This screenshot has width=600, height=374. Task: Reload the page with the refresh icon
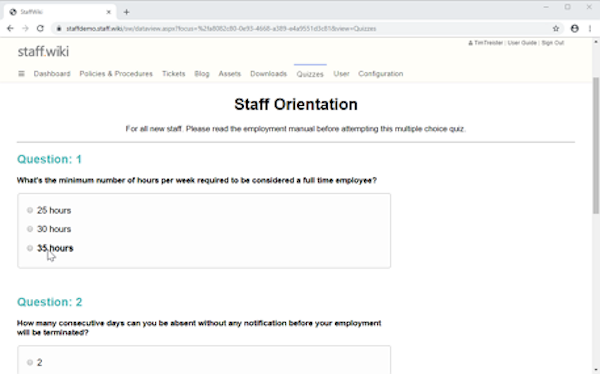(40, 28)
